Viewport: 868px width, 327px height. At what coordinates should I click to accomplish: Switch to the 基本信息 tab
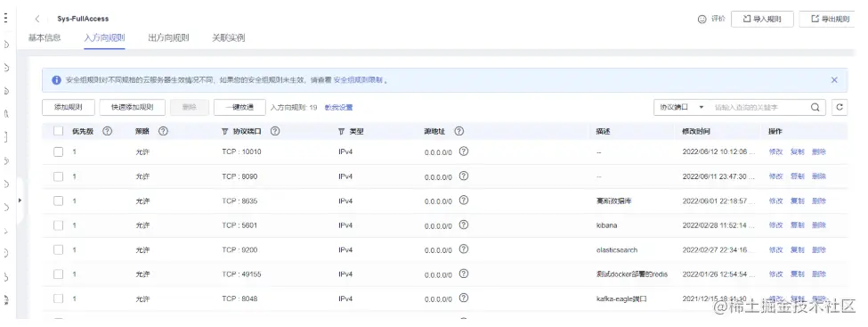click(x=45, y=37)
